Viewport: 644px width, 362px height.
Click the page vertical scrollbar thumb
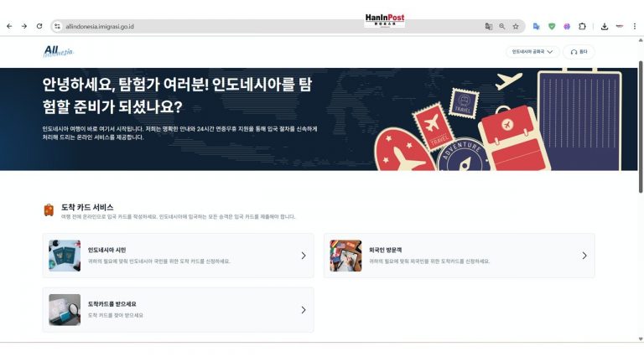[641, 127]
